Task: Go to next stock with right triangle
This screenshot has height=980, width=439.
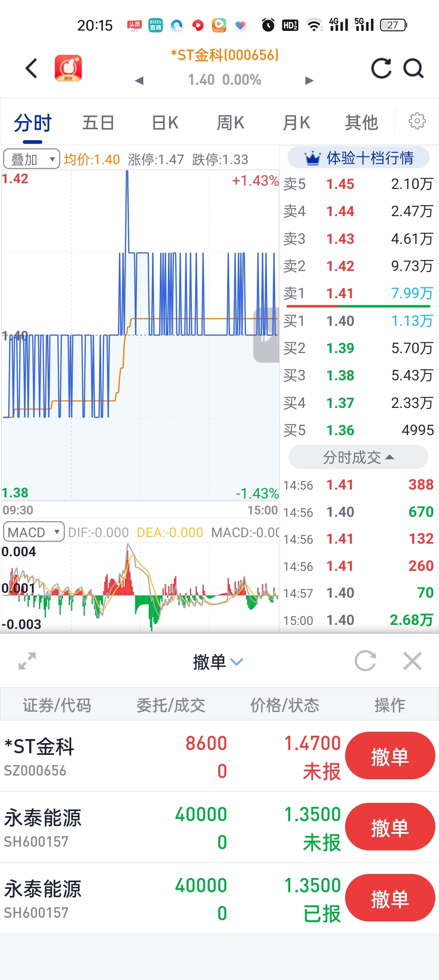Action: tap(309, 80)
